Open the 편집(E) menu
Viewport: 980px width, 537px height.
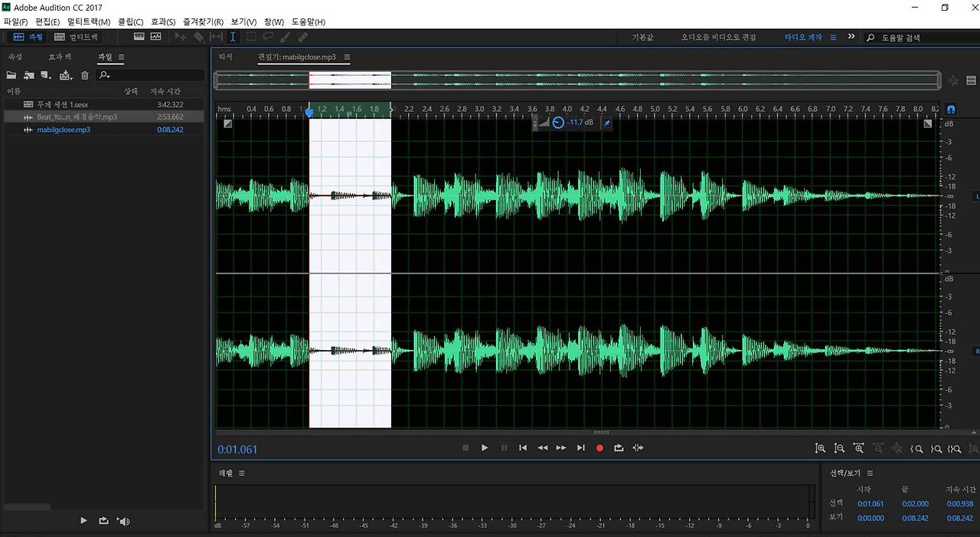[47, 21]
